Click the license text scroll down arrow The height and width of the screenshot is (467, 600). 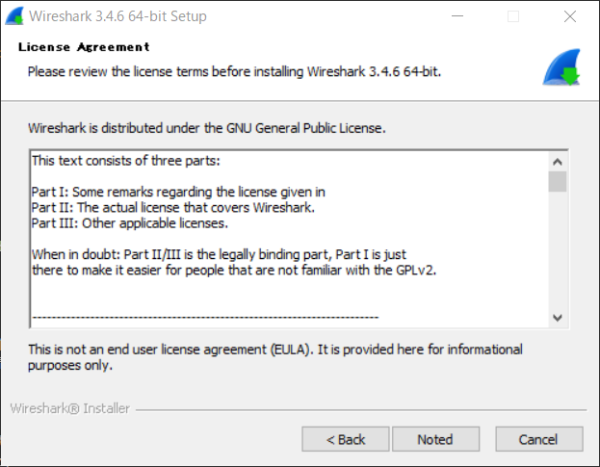[x=558, y=317]
